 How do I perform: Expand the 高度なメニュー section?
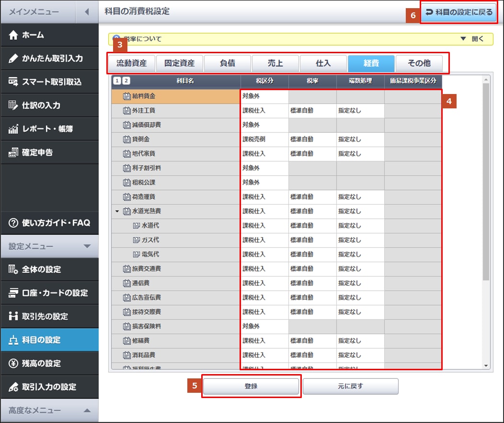(x=87, y=411)
